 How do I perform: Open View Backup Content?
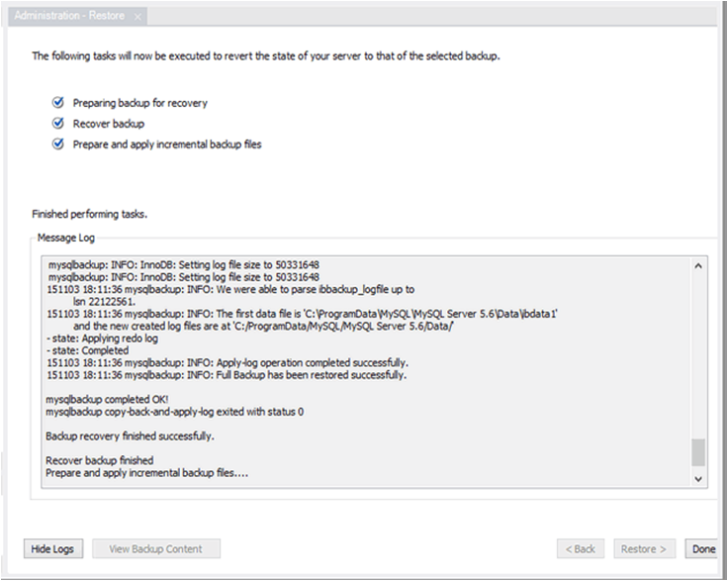[x=156, y=548]
